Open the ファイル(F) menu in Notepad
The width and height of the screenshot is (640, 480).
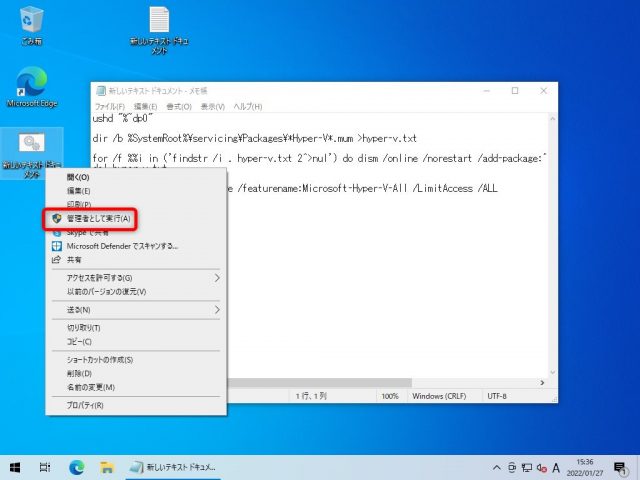point(109,107)
